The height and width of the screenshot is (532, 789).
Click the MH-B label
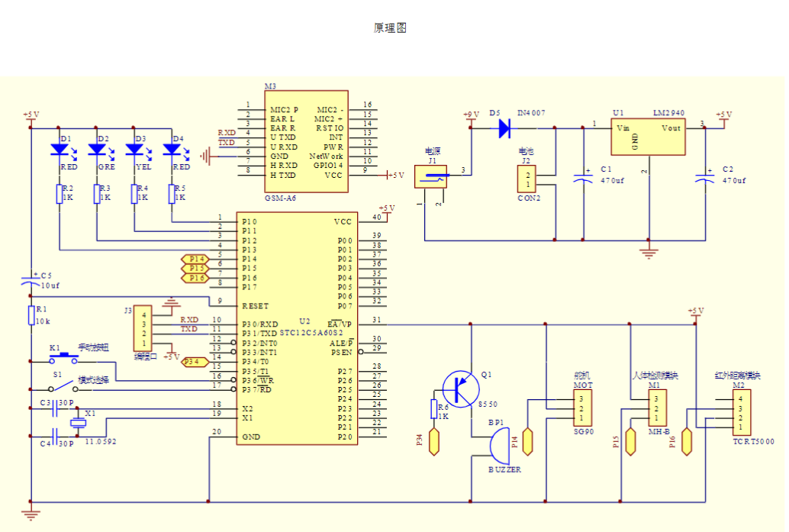coord(659,432)
